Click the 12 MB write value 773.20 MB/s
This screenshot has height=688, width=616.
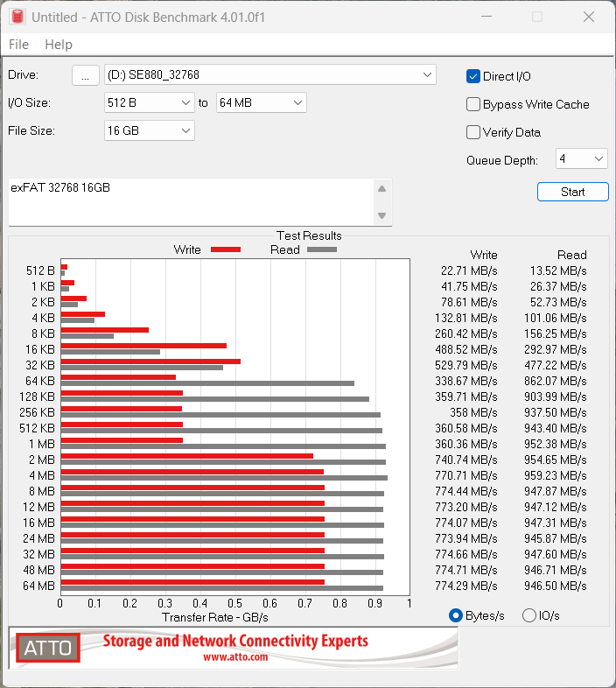pos(466,507)
